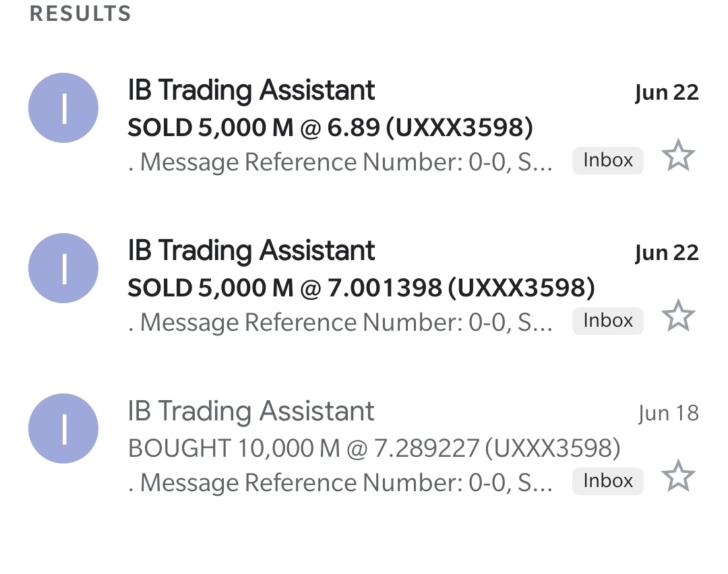Screen dimensions: 728x574
Task: Select the unbolded IB Trading Assistant sender
Action: 251,411
